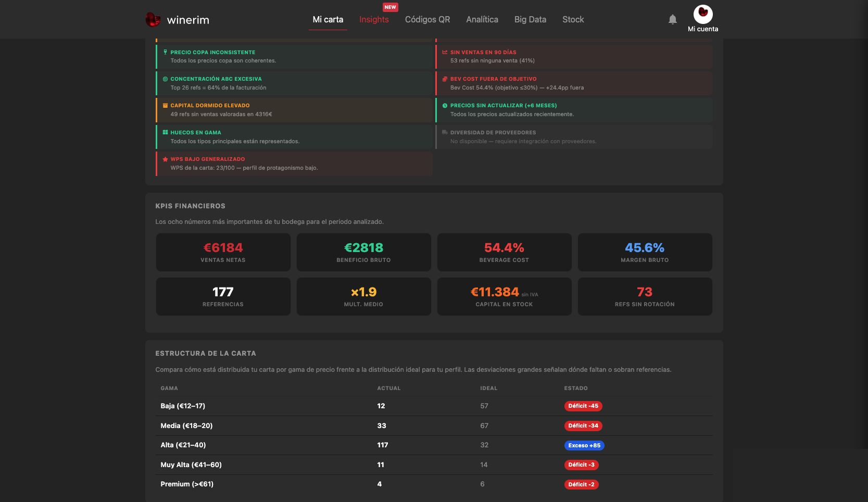Click the chart icon beside Sin ventas en 90 días
Screen dimensions: 868x502
coord(445,52)
